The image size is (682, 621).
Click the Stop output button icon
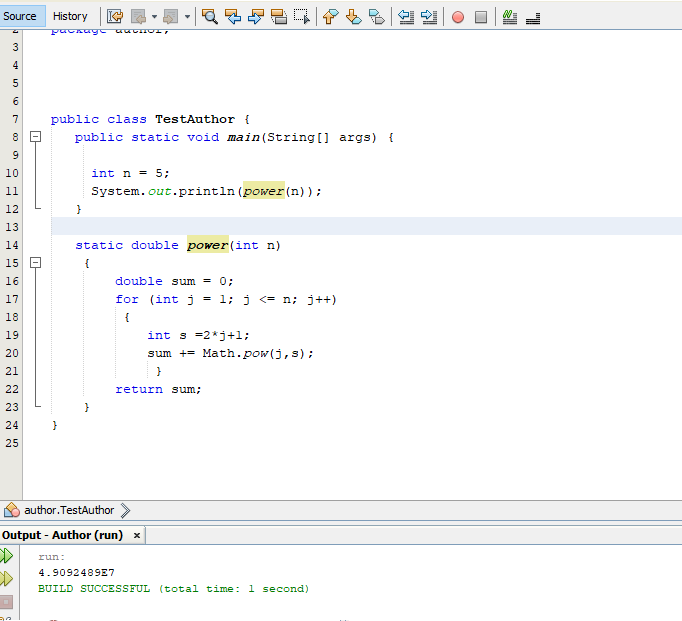[x=7, y=602]
